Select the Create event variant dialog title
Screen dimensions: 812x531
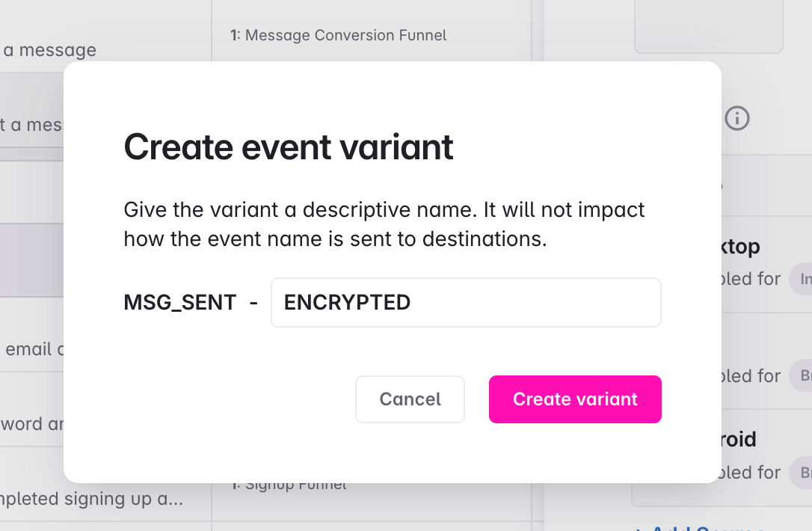[289, 147]
